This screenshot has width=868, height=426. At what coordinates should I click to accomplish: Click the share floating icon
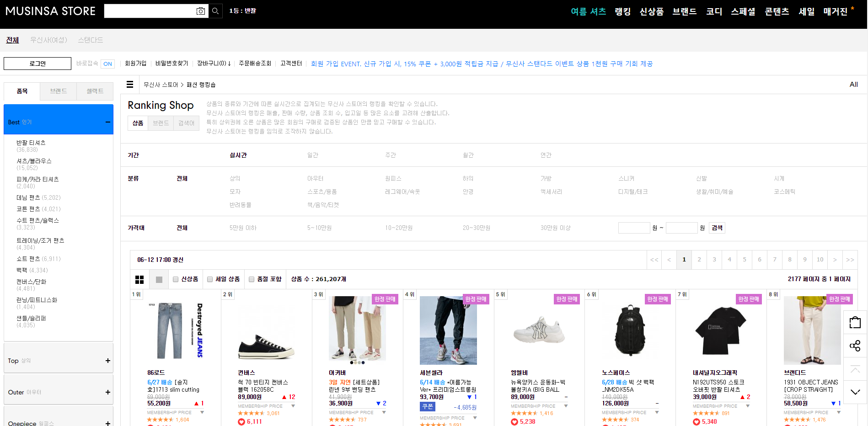click(855, 346)
